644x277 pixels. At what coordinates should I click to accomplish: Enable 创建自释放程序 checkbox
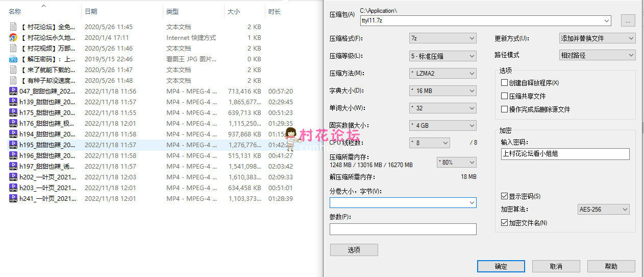tap(504, 83)
